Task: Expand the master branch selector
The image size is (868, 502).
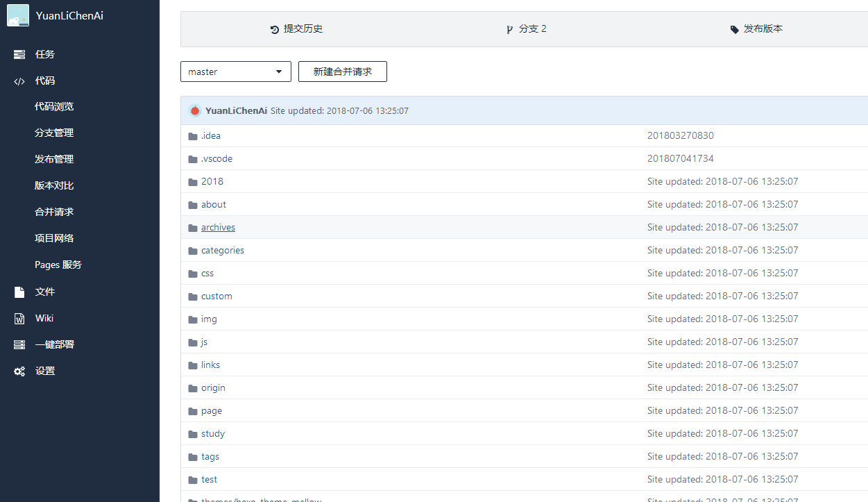Action: 235,72
